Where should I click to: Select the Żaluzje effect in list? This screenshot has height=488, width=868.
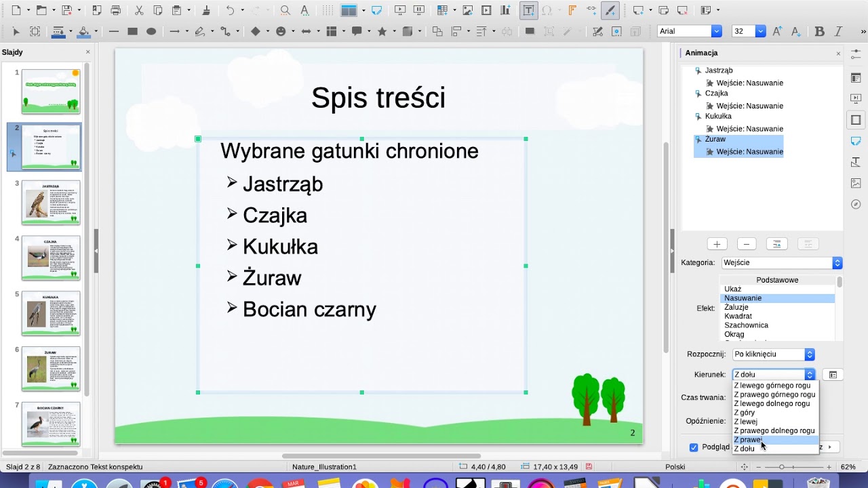tap(778, 307)
